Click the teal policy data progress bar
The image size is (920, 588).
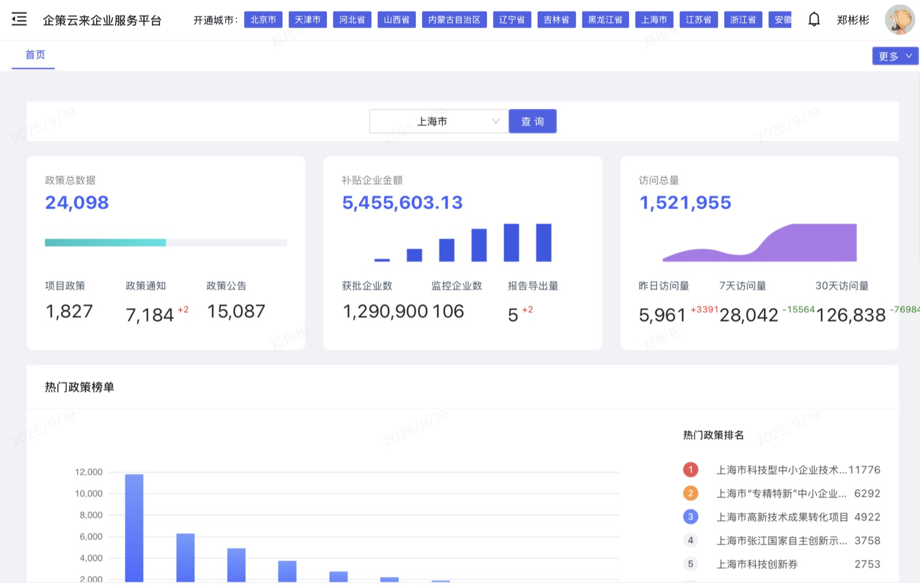coord(105,243)
